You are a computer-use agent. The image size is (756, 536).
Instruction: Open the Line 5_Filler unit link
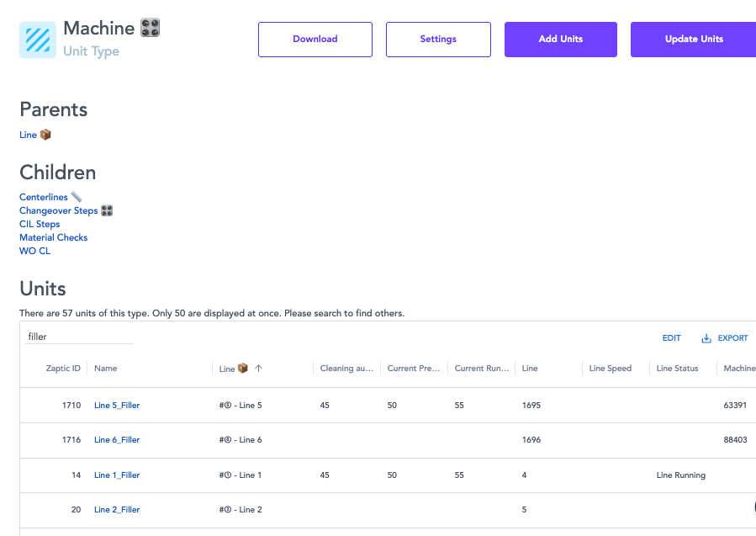coord(117,406)
